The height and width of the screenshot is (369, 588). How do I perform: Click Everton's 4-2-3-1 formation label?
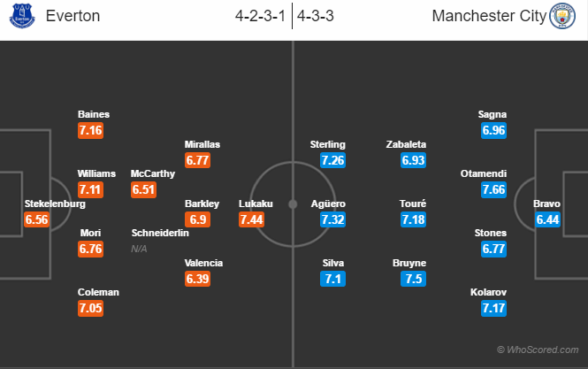261,17
